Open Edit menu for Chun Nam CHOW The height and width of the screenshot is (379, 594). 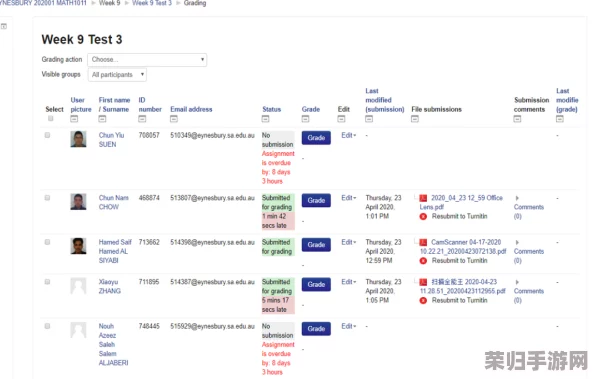pos(349,198)
